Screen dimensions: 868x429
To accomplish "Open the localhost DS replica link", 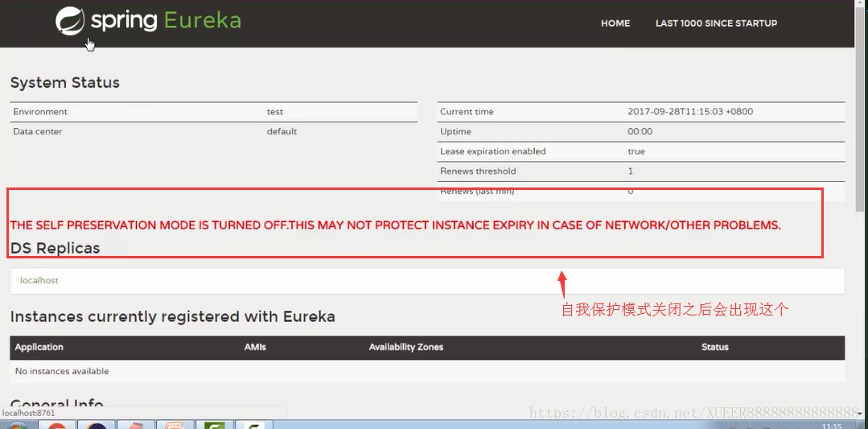I will [39, 281].
